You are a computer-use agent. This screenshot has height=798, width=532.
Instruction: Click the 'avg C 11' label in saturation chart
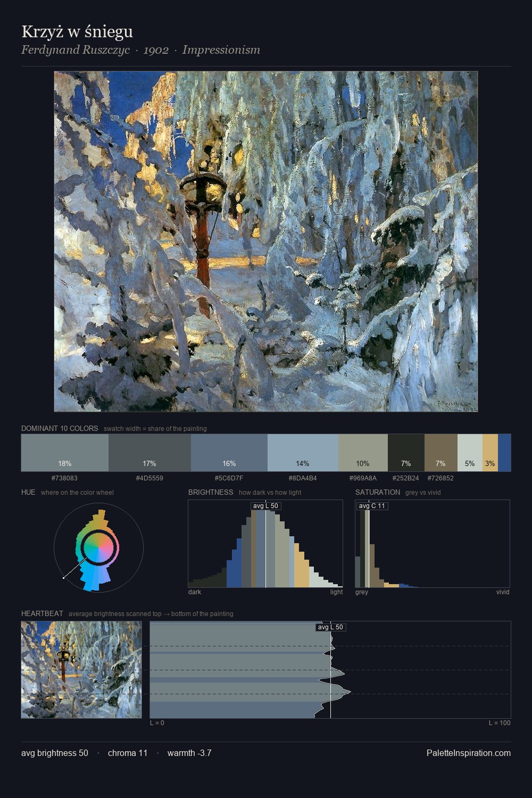click(372, 506)
